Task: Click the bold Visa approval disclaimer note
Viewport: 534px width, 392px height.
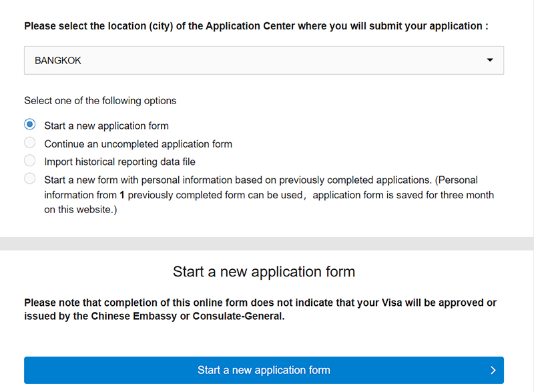Action: tap(260, 309)
